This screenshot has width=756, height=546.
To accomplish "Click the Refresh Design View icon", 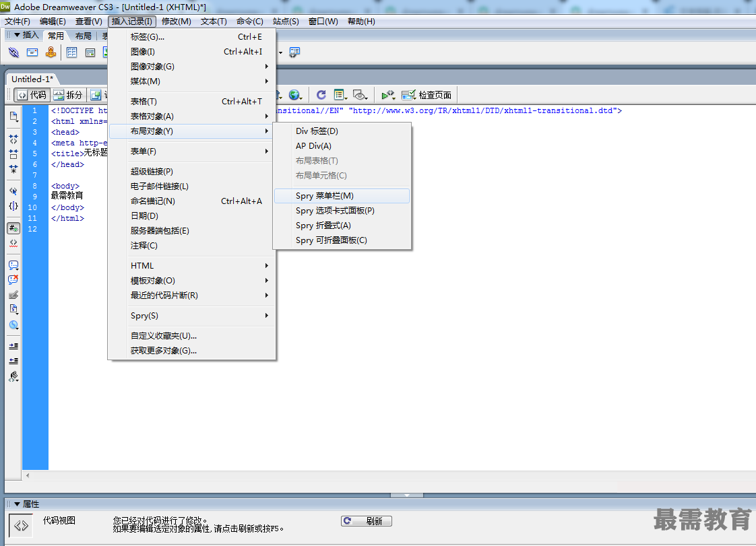I will [321, 95].
